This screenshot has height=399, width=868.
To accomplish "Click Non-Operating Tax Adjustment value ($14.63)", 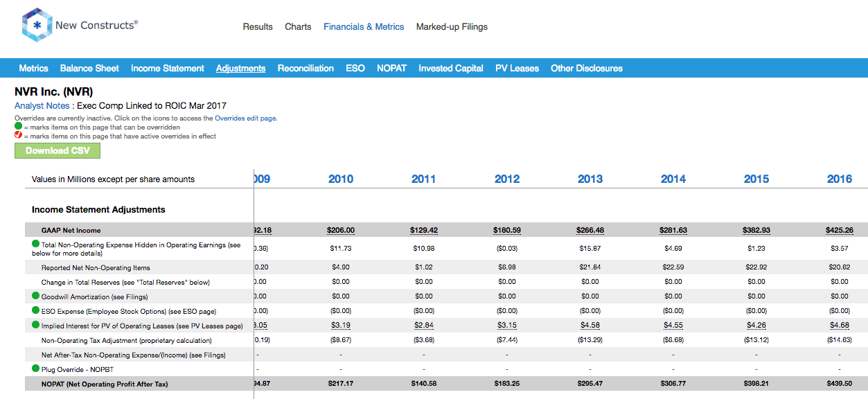I will (840, 340).
